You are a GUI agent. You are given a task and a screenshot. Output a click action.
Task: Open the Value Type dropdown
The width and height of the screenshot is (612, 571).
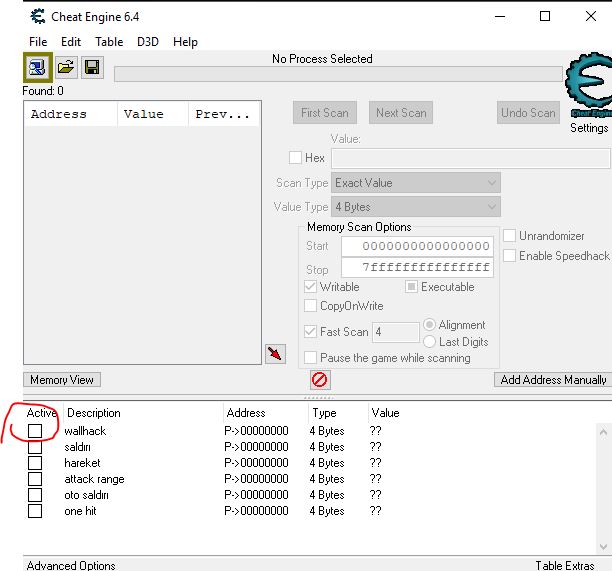coord(416,206)
